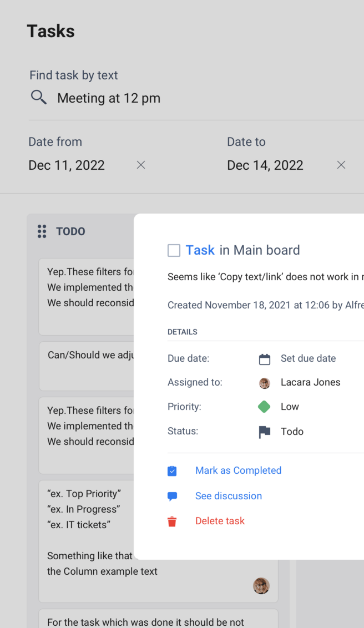The image size is (364, 628).
Task: Clear the Date to filter with its X
Action: click(x=341, y=165)
